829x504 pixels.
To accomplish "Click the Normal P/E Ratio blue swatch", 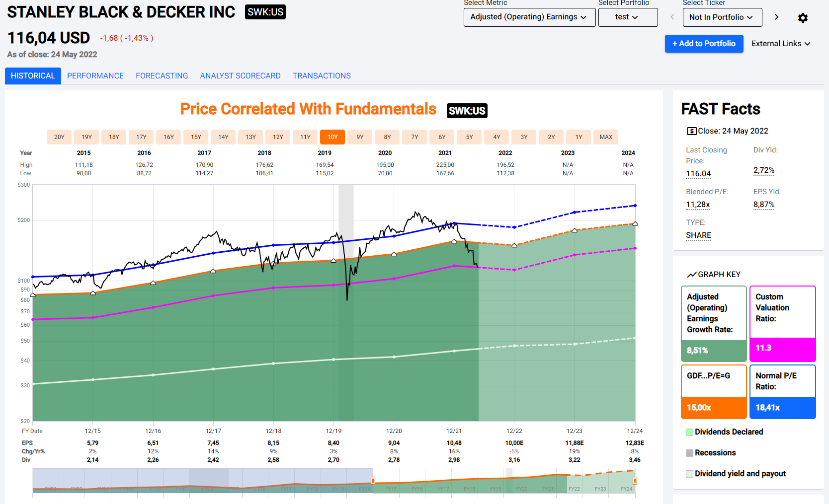I will [782, 408].
